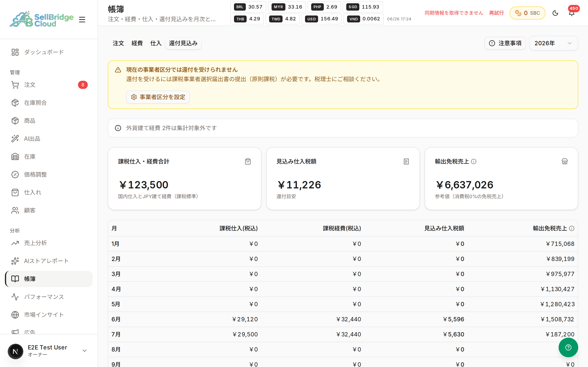Viewport: 588px width, 367px height.
Task: Click the 0 SBC credit balance badge
Action: [527, 13]
